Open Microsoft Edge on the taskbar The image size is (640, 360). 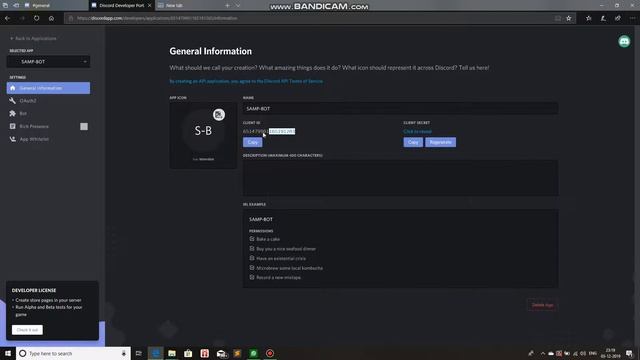[156, 353]
